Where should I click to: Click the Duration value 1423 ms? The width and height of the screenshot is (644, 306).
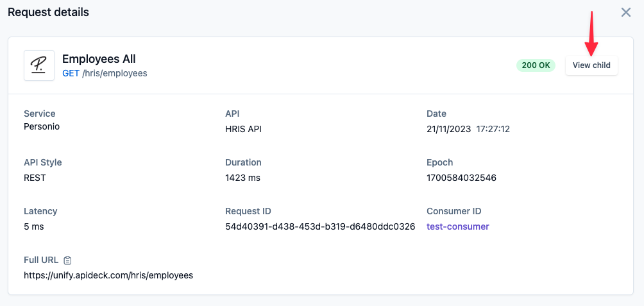coord(242,178)
